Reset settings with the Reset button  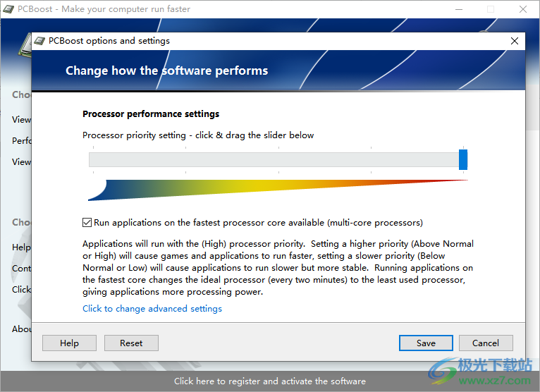coord(131,343)
